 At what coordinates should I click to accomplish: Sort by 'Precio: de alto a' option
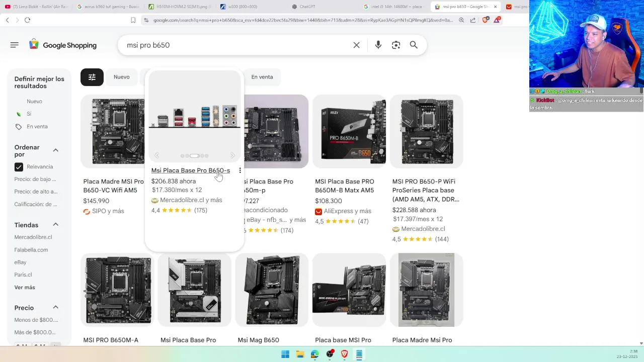pos(36,192)
